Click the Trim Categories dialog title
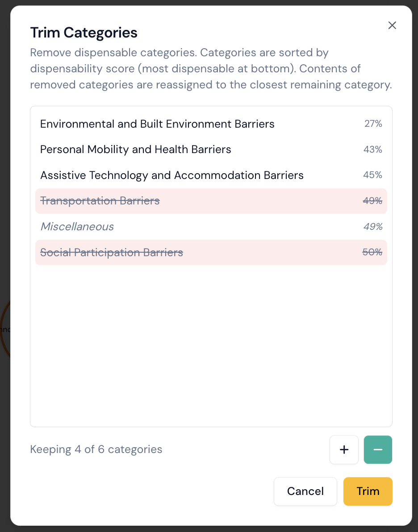The width and height of the screenshot is (418, 532). pos(84,33)
